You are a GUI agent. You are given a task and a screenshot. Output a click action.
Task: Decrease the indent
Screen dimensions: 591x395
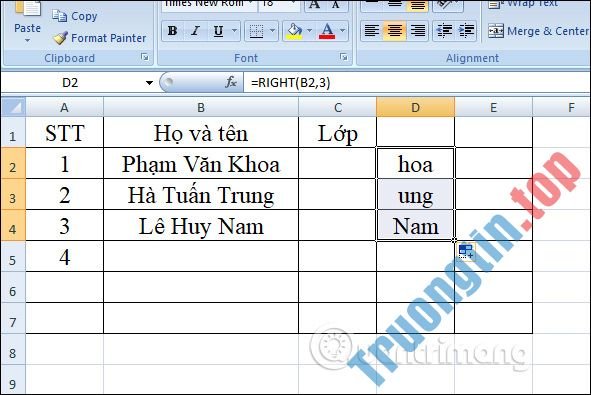point(444,31)
